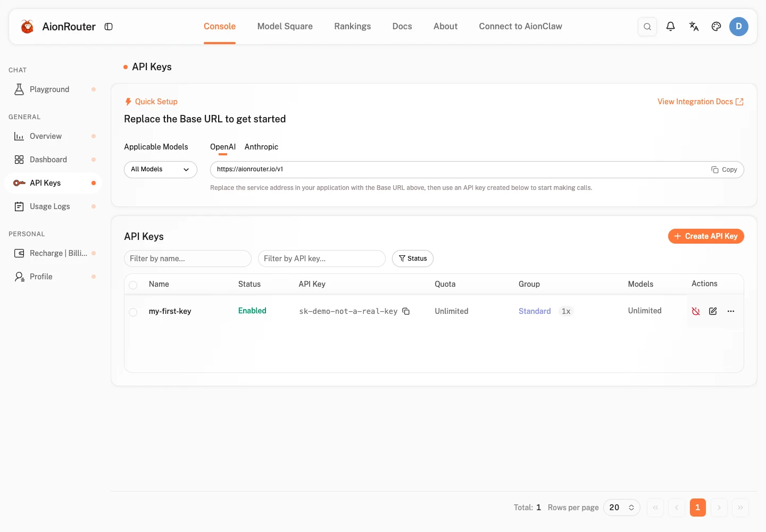Open Dashboard in the sidebar
Image resolution: width=766 pixels, height=532 pixels.
pos(53,160)
